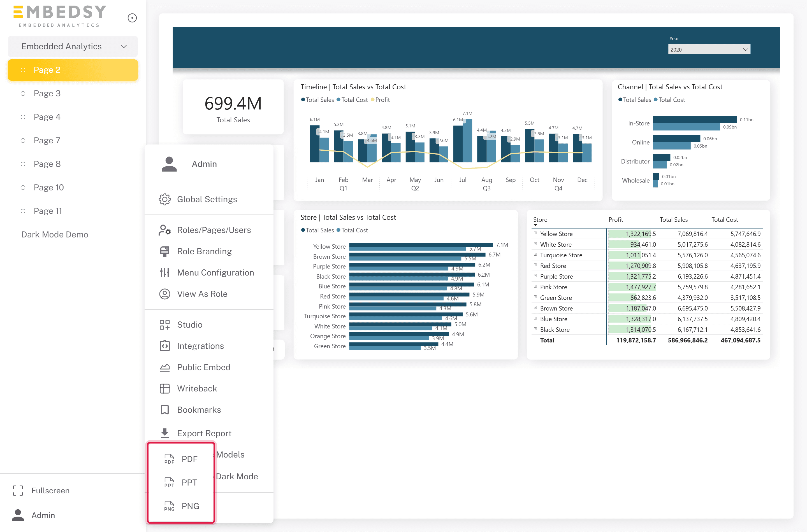Select Page 4 radio bullet

23,117
